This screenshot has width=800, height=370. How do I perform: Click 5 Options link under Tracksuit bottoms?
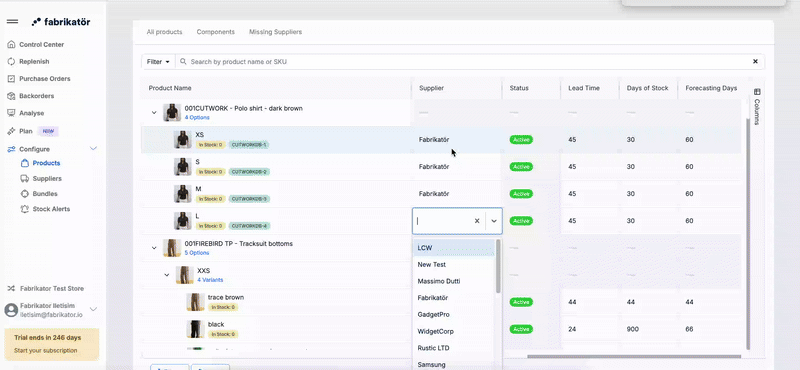197,253
